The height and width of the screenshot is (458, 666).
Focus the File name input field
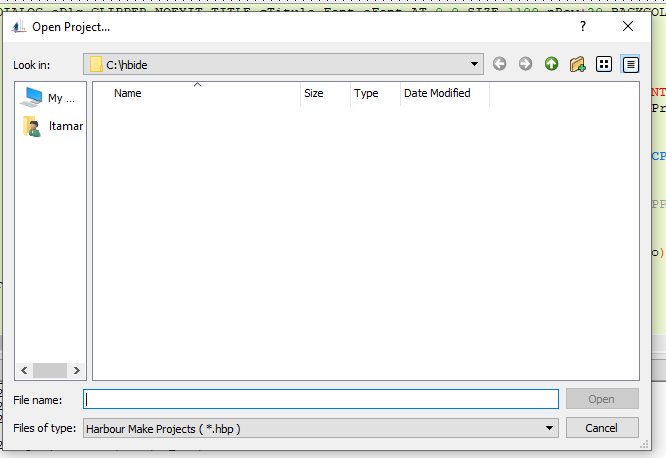coord(321,399)
